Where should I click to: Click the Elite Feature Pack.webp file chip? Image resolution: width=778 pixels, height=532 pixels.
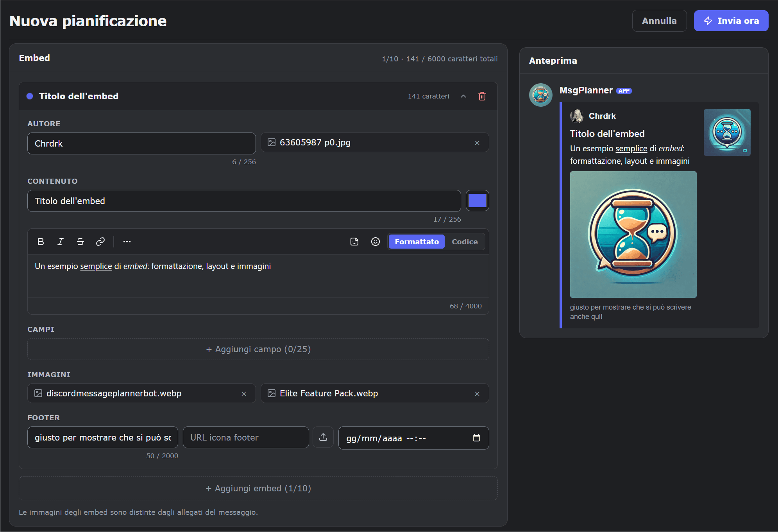pos(375,393)
